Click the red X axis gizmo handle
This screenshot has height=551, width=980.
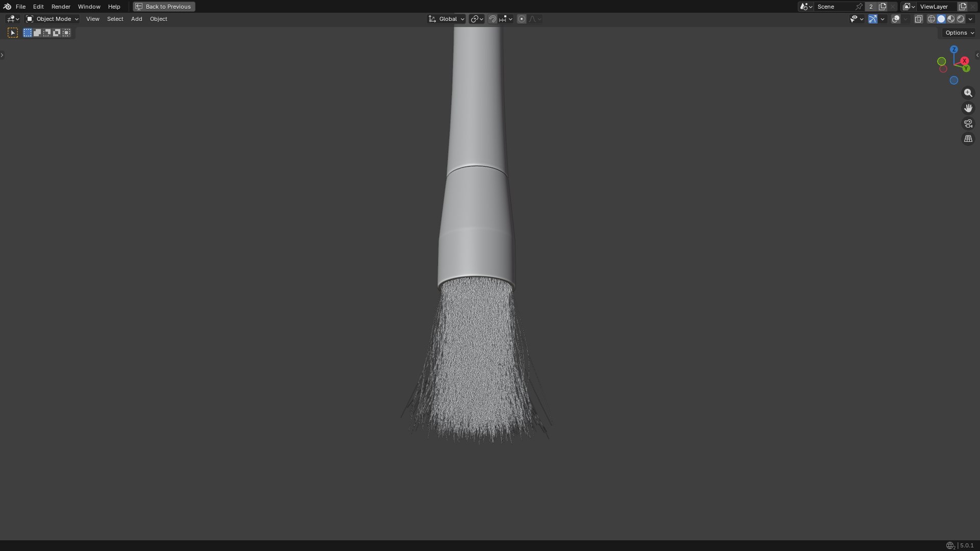pyautogui.click(x=964, y=61)
